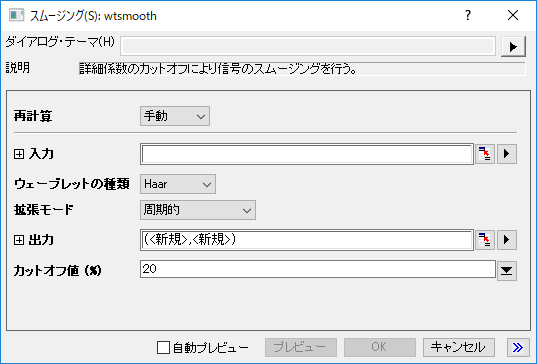
Task: Click the 再計算 label
Action: (x=33, y=116)
